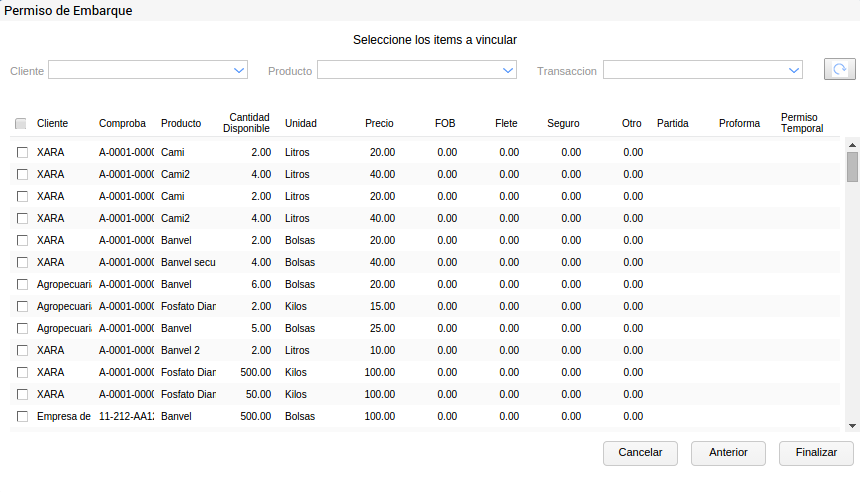Viewport: 860px width, 492px height.
Task: Sort by Cantidad Disponible column header
Action: [246, 123]
